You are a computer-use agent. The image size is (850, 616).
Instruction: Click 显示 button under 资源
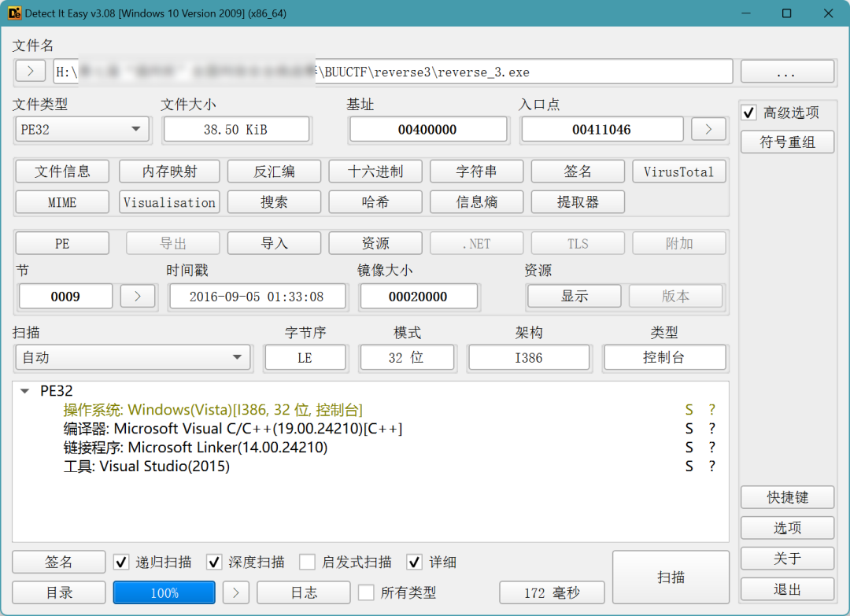click(x=574, y=296)
